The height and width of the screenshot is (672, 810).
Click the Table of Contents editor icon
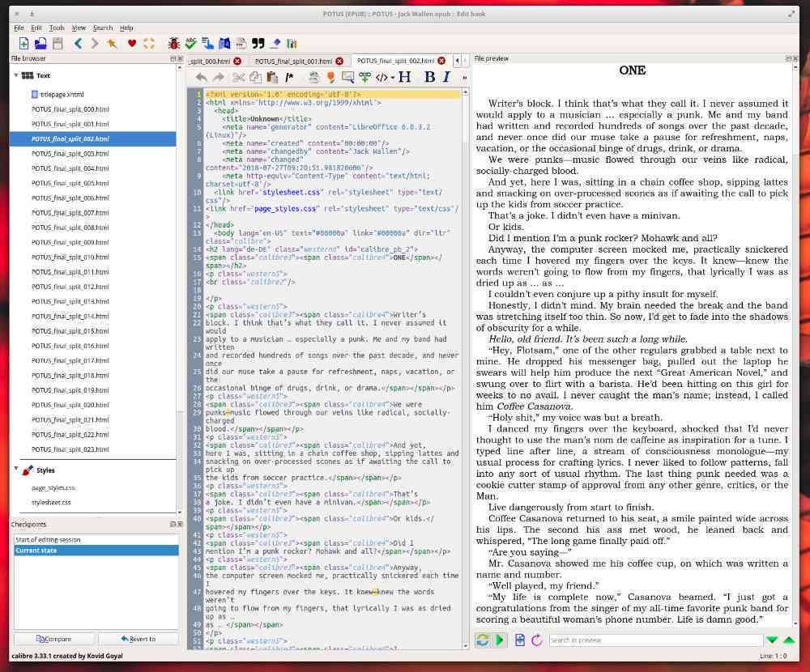(x=207, y=44)
